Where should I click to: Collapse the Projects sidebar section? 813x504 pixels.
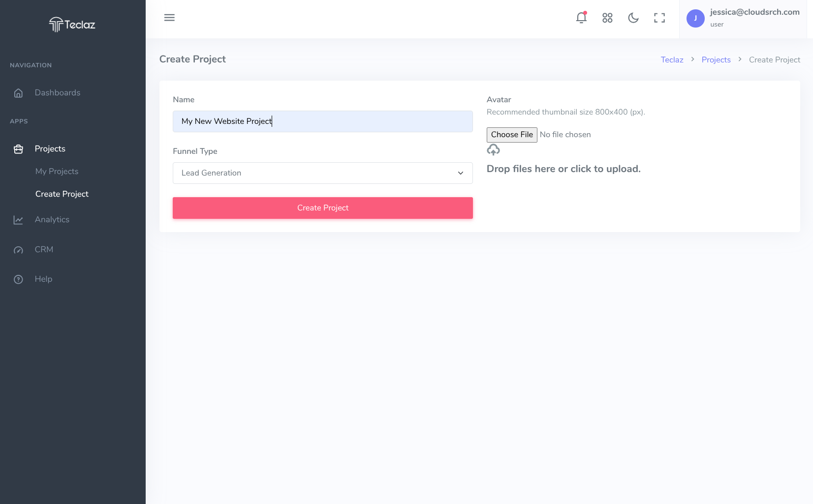point(50,149)
